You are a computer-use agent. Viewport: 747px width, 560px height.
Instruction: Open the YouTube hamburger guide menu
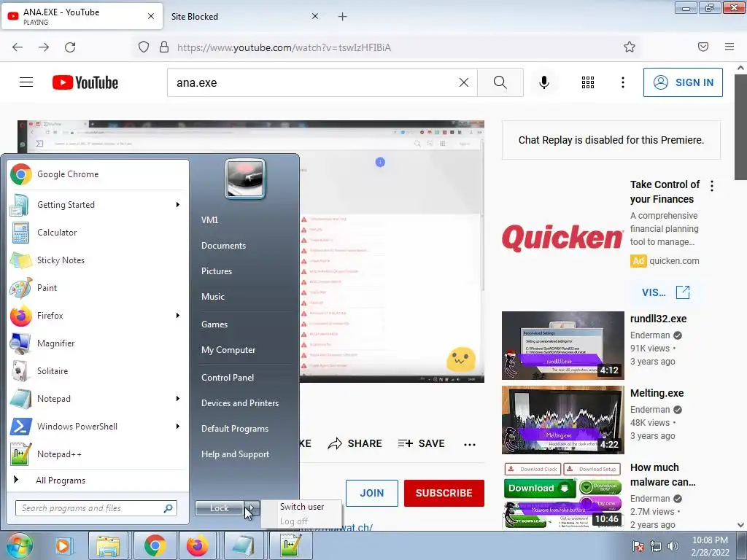click(x=26, y=82)
